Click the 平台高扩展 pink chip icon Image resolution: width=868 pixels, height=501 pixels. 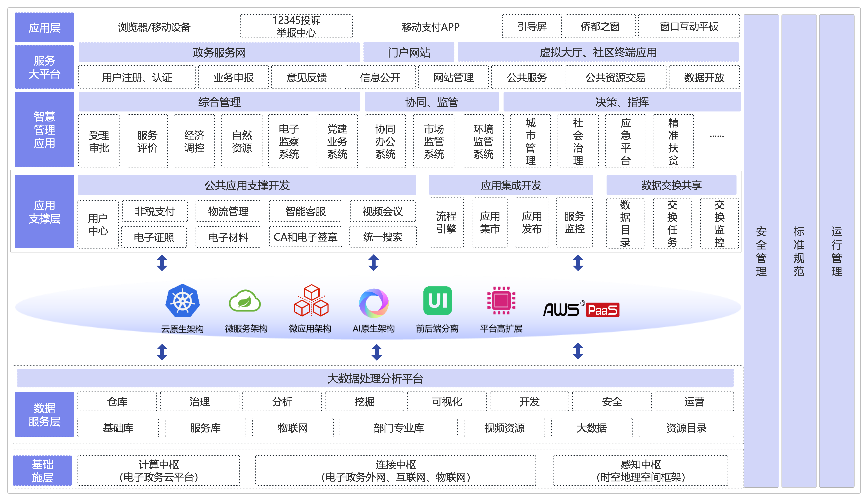(x=501, y=300)
